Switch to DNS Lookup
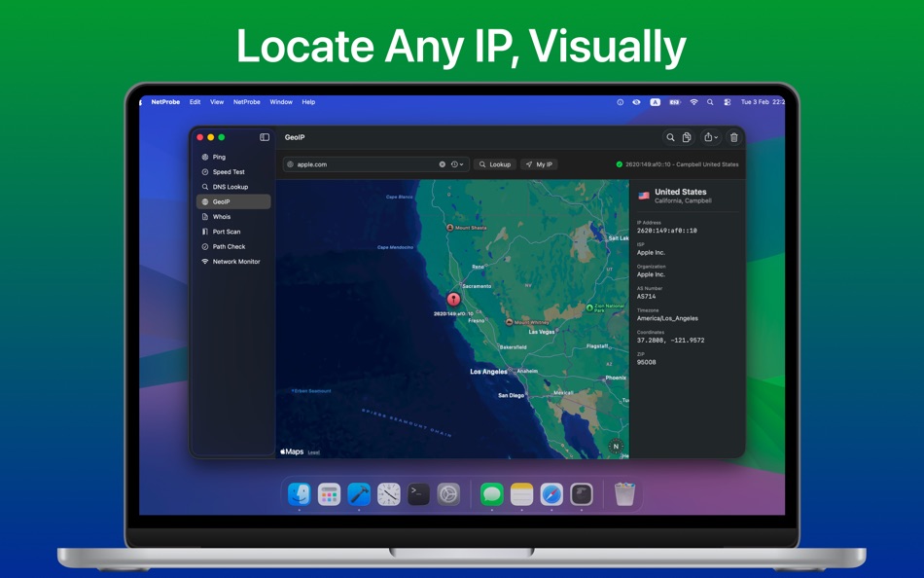Screen dimensions: 924x578 [231, 187]
